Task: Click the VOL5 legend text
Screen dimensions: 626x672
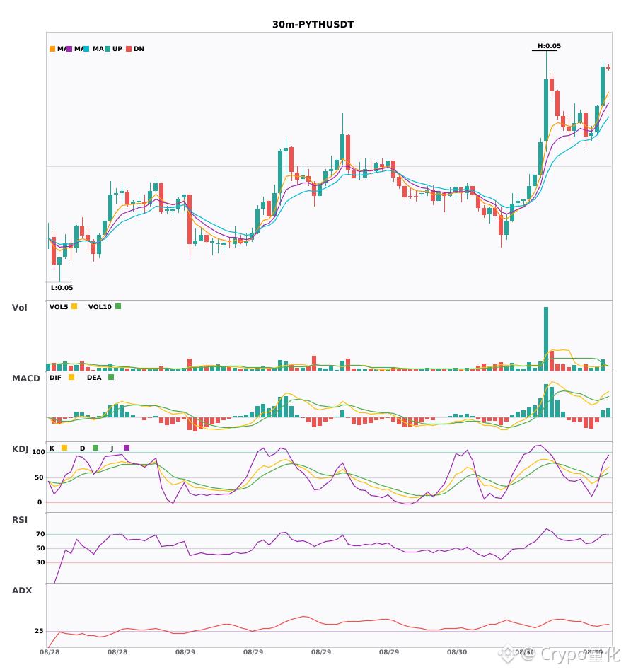Action: [x=59, y=307]
